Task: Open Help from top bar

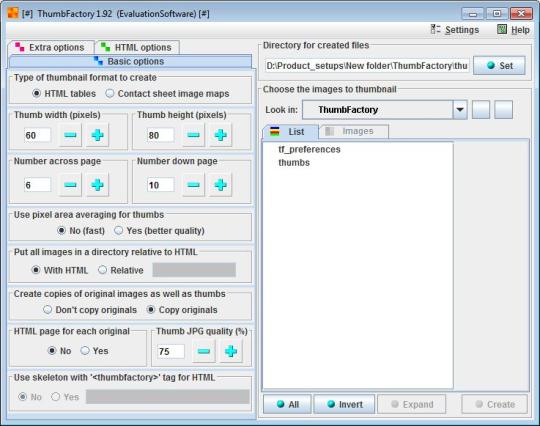Action: click(x=513, y=30)
